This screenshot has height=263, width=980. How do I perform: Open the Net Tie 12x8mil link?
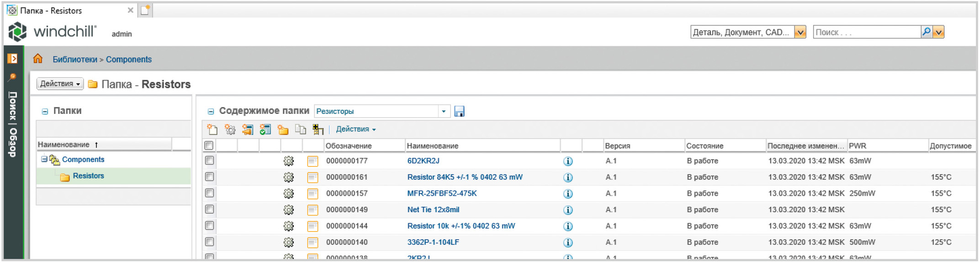coord(433,209)
